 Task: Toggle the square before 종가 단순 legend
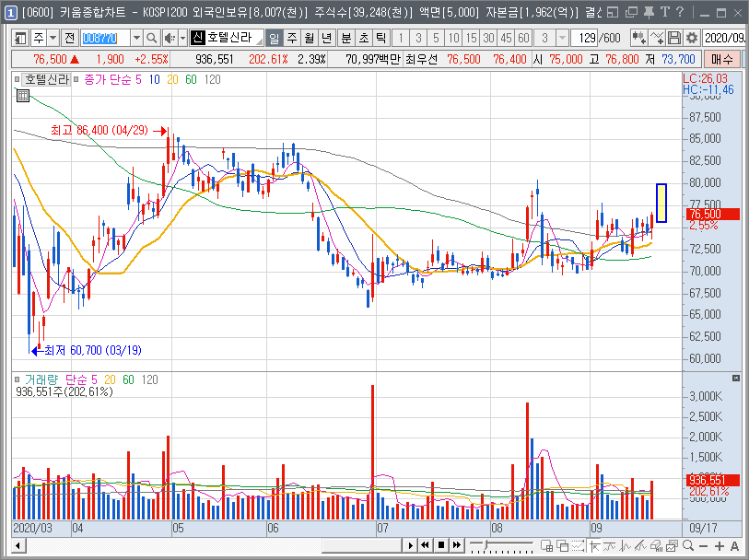click(76, 79)
